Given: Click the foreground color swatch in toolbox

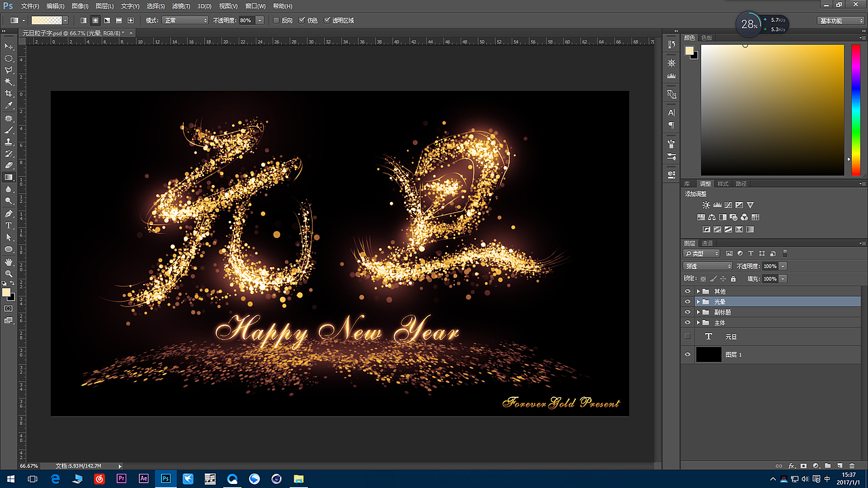Looking at the screenshot, I should tap(6, 292).
